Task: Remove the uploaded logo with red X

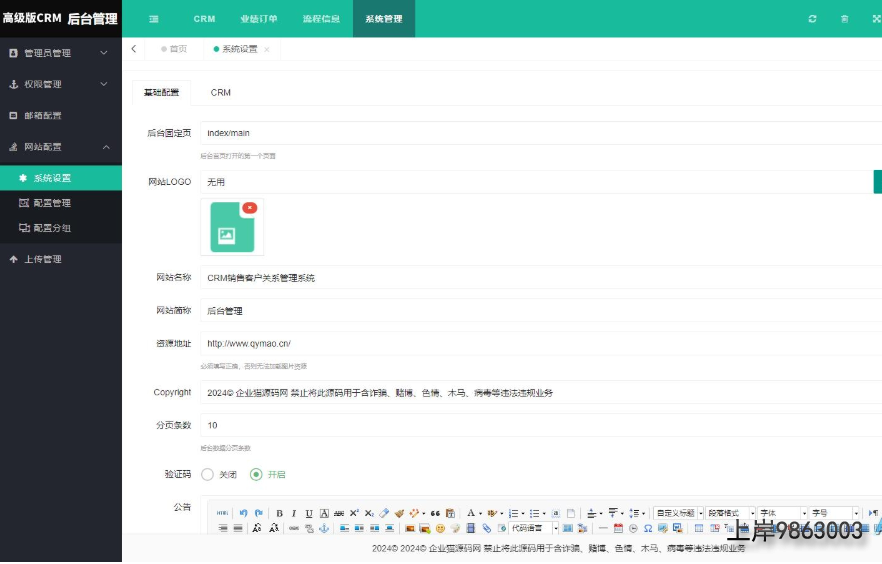Action: (249, 208)
